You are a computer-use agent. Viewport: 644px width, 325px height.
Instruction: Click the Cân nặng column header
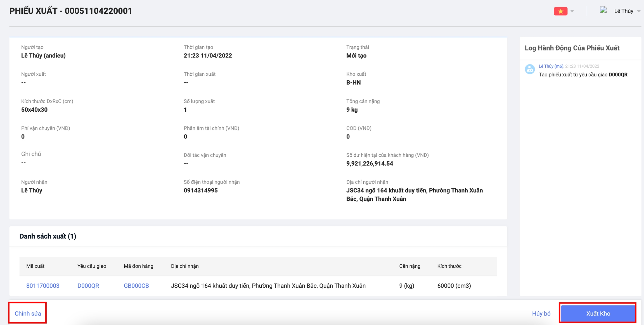409,266
